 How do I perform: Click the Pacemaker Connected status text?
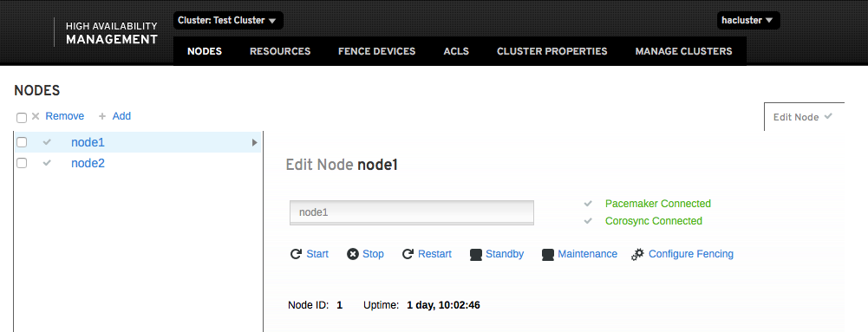(658, 204)
